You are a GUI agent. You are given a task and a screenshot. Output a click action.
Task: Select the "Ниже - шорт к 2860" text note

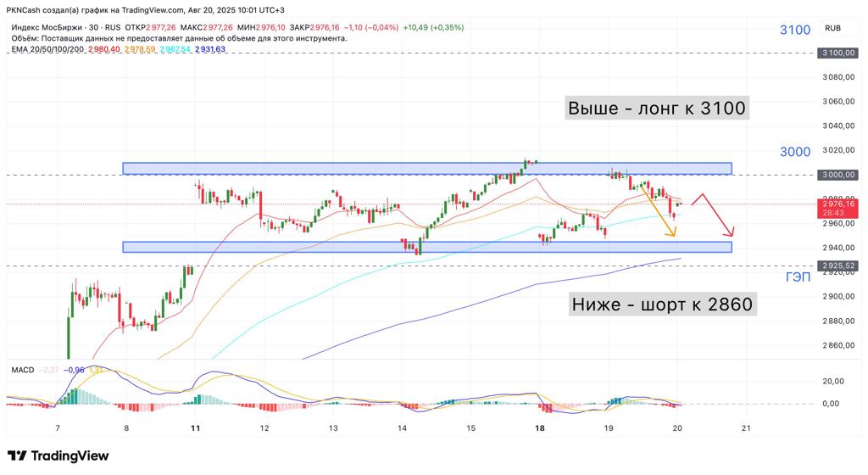pyautogui.click(x=662, y=305)
